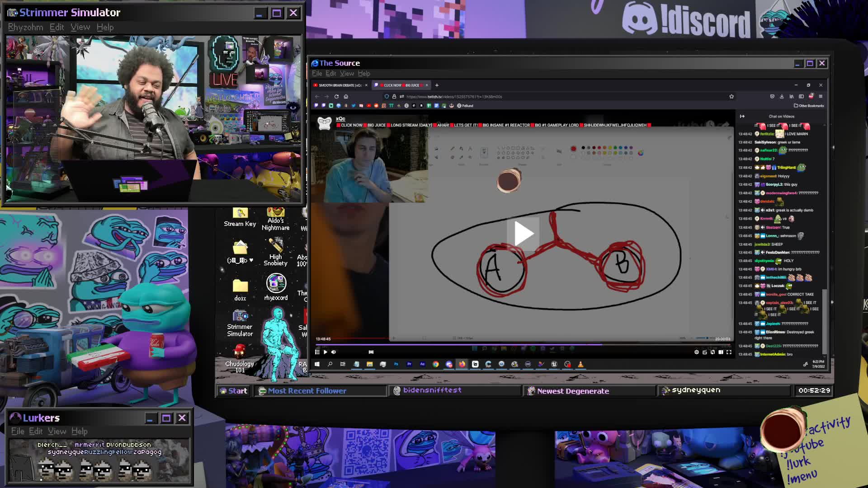The height and width of the screenshot is (488, 868).
Task: Open the View menu in The Source
Action: (x=347, y=73)
